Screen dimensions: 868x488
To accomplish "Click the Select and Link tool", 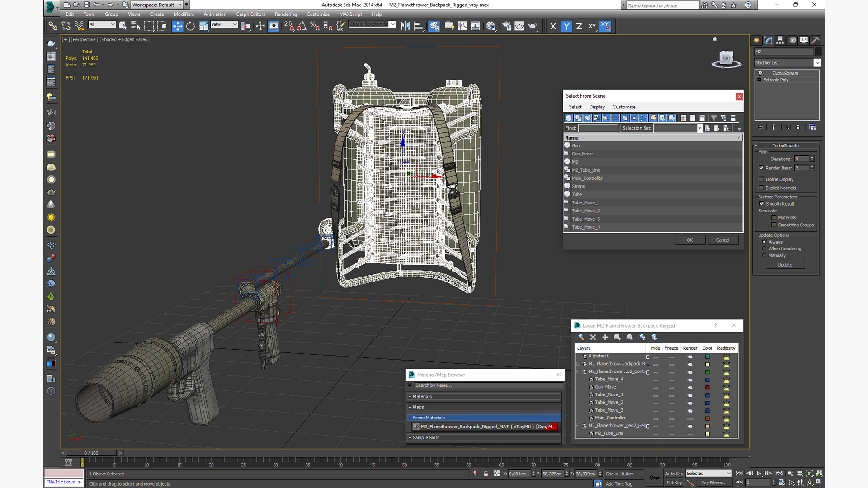I will [53, 26].
